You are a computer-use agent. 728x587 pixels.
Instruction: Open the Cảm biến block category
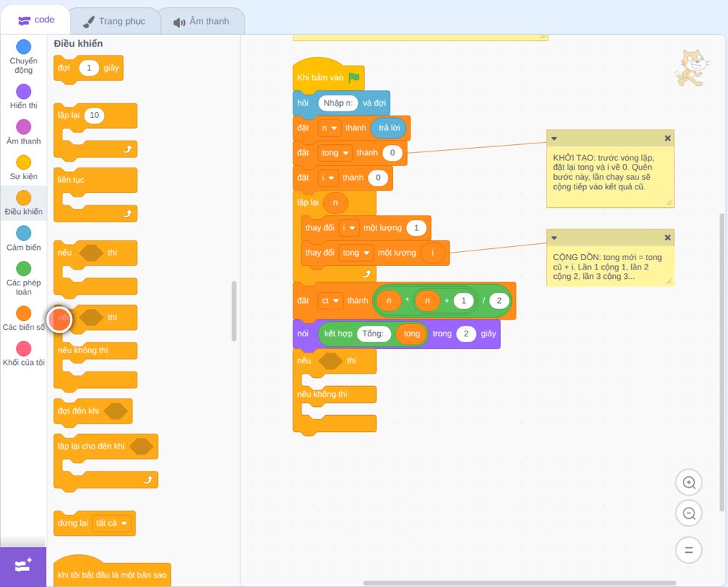pyautogui.click(x=24, y=238)
